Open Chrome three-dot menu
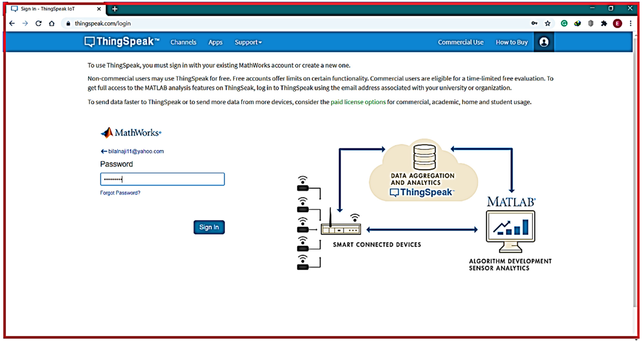Viewport: 644px width, 342px height. [630, 23]
